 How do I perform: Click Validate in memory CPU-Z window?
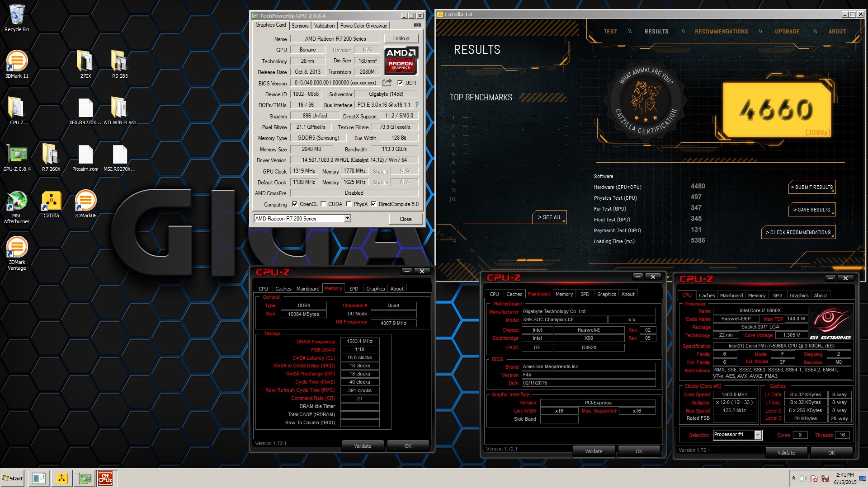pos(363,446)
